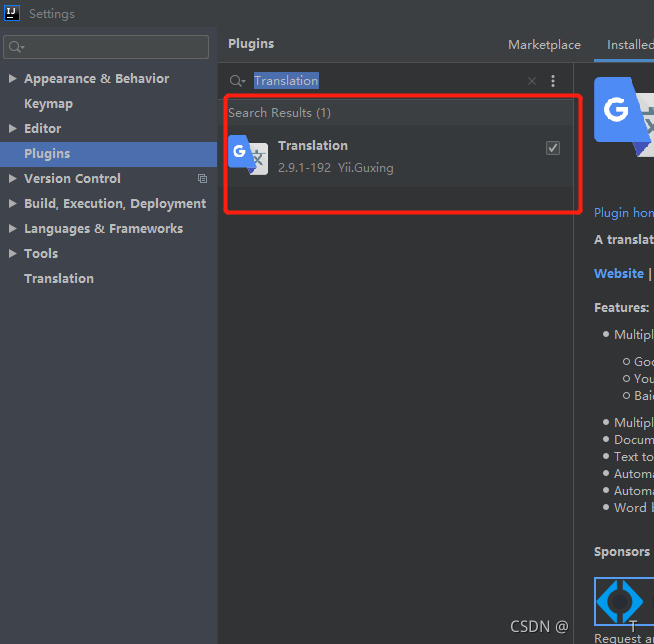Open Keymap settings
Image resolution: width=654 pixels, height=644 pixels.
pos(48,103)
